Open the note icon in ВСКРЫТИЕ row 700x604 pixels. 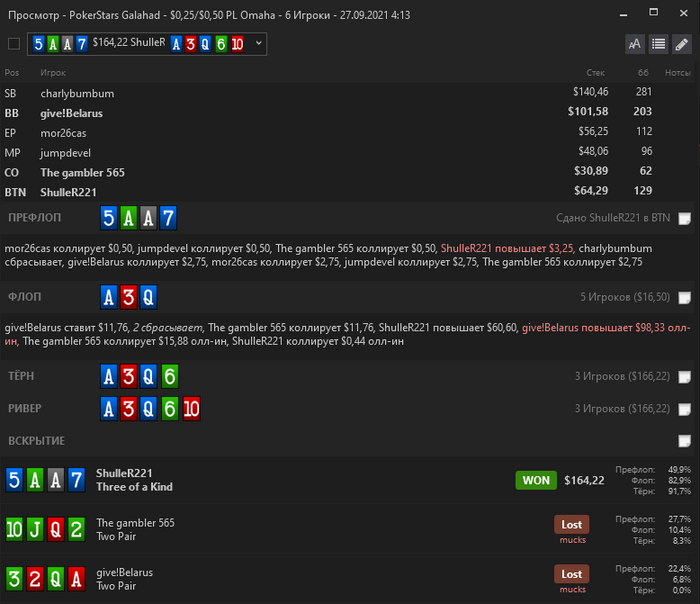[684, 441]
